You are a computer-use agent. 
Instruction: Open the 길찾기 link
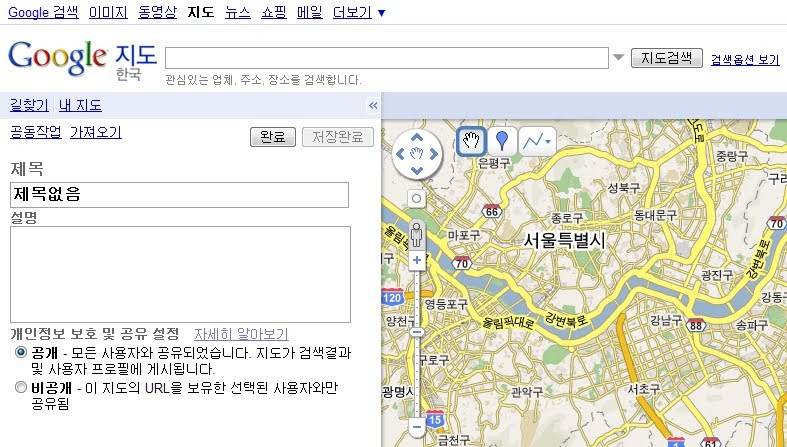[29, 105]
